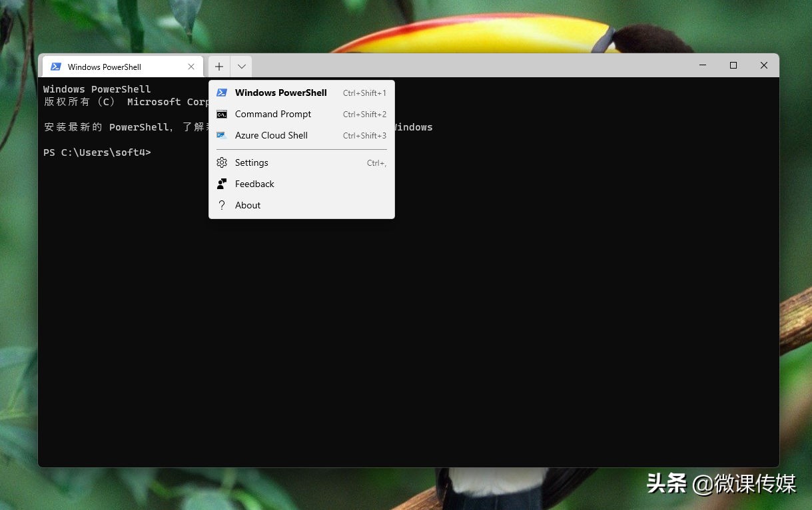
Task: Click the blue PowerShell icon in the menu
Action: pos(222,93)
